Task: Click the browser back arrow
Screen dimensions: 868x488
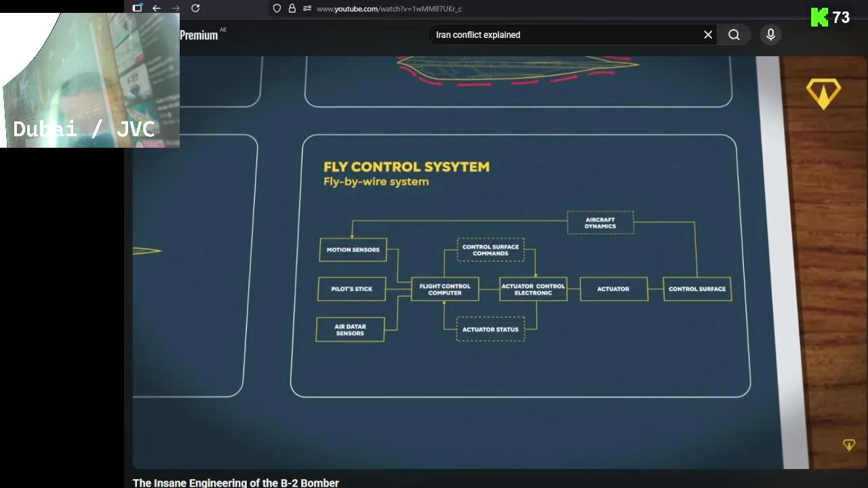Action: (x=157, y=8)
